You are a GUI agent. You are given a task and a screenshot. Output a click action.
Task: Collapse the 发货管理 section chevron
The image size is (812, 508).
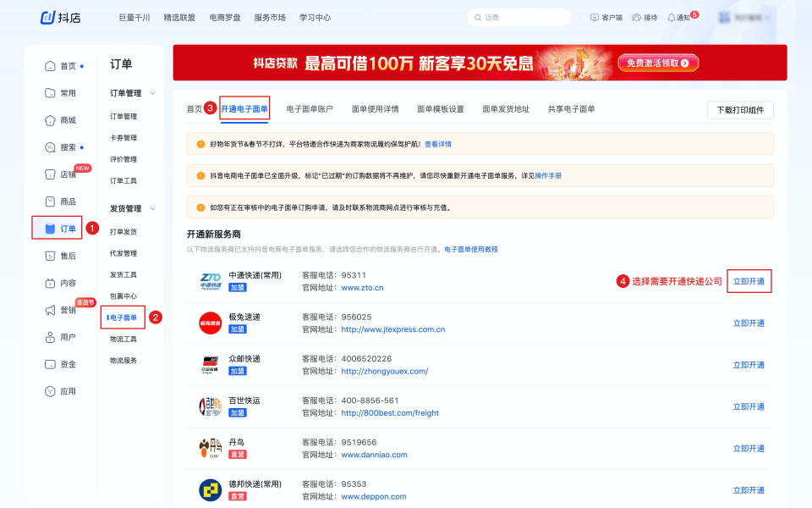click(x=153, y=208)
